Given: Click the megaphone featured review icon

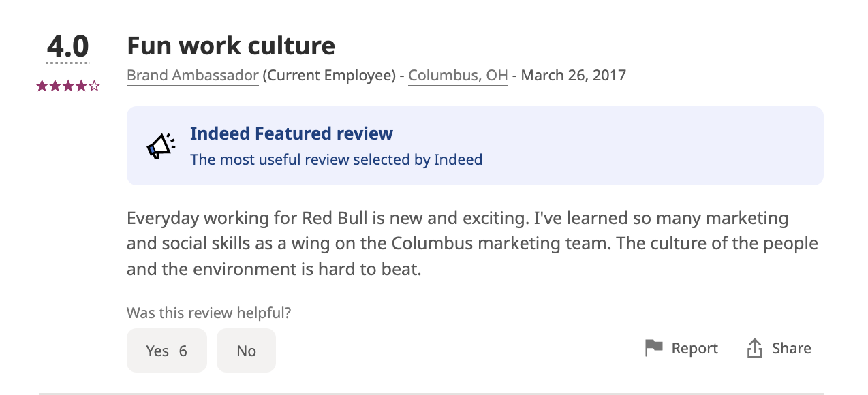Looking at the screenshot, I should click(x=161, y=146).
